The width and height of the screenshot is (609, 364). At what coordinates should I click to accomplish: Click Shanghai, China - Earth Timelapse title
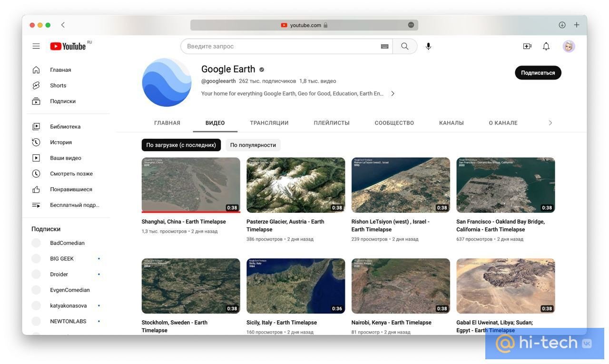(x=184, y=222)
